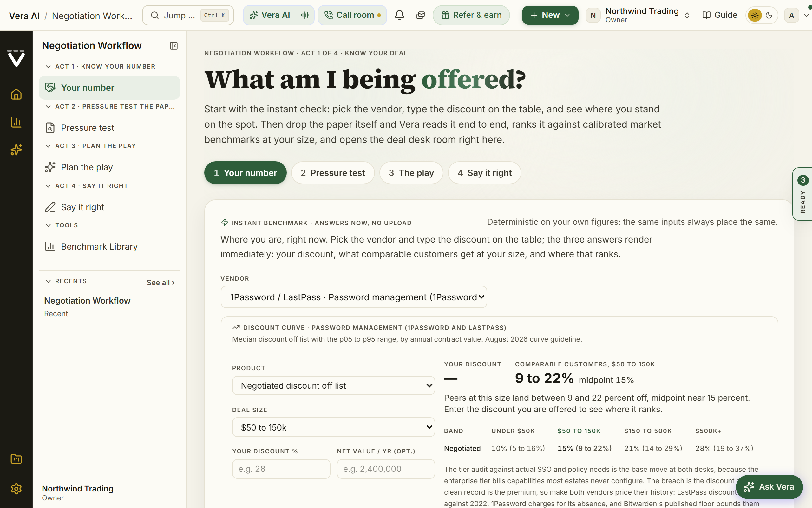Open Pressure test in the sidebar

tap(109, 128)
